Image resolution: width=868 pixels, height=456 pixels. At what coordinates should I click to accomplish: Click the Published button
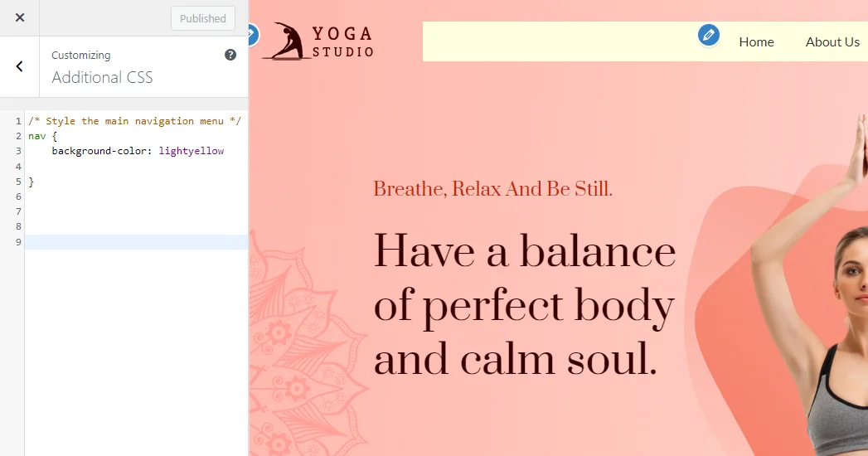203,18
